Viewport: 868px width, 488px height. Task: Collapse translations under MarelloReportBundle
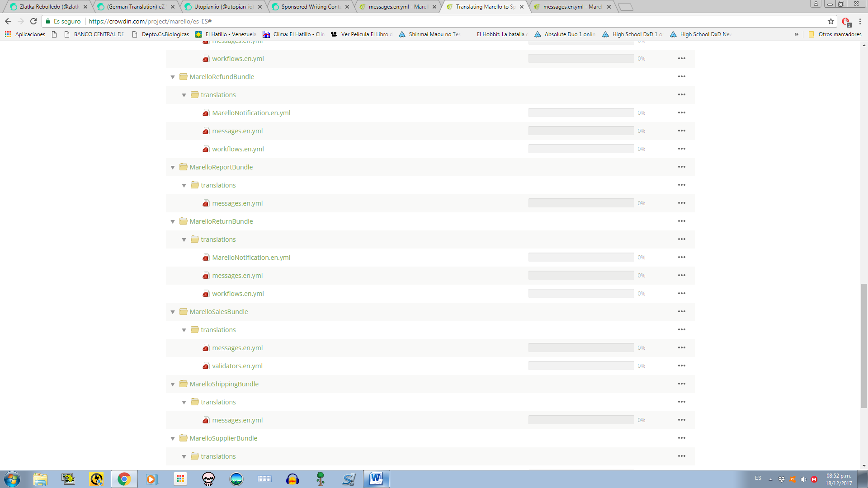point(184,186)
